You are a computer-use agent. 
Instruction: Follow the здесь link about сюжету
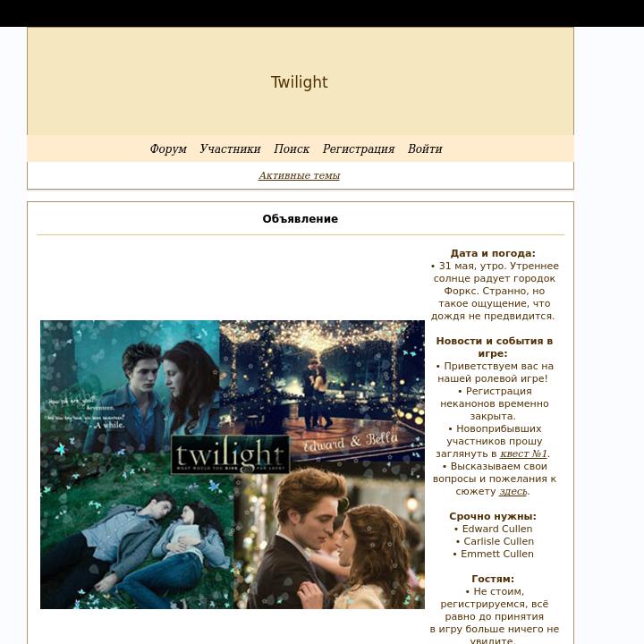point(513,491)
